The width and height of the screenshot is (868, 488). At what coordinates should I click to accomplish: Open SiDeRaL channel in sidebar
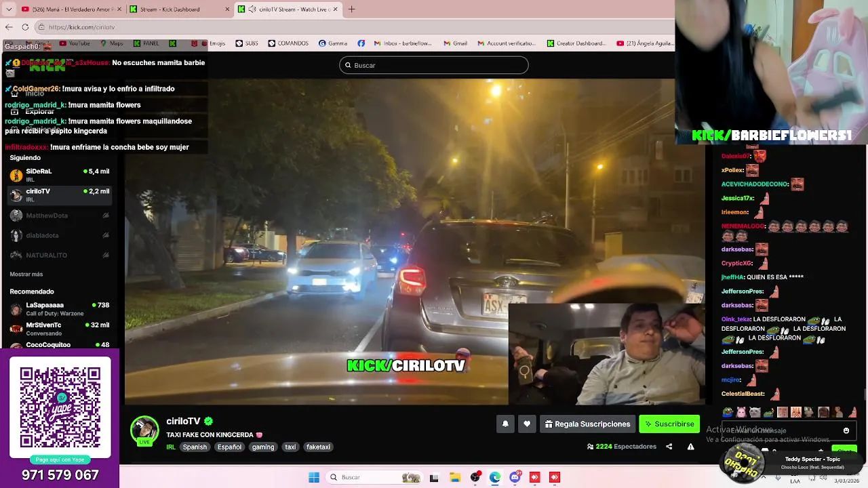(x=60, y=176)
